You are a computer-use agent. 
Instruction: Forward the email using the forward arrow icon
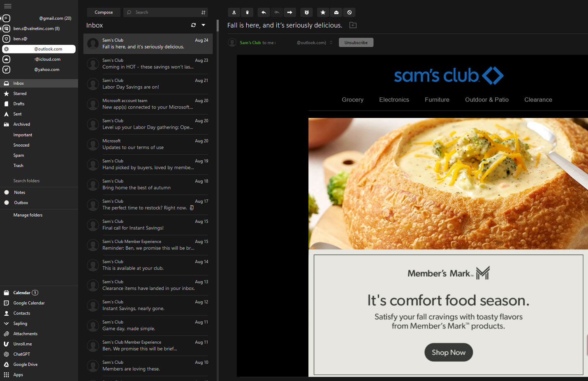[290, 12]
